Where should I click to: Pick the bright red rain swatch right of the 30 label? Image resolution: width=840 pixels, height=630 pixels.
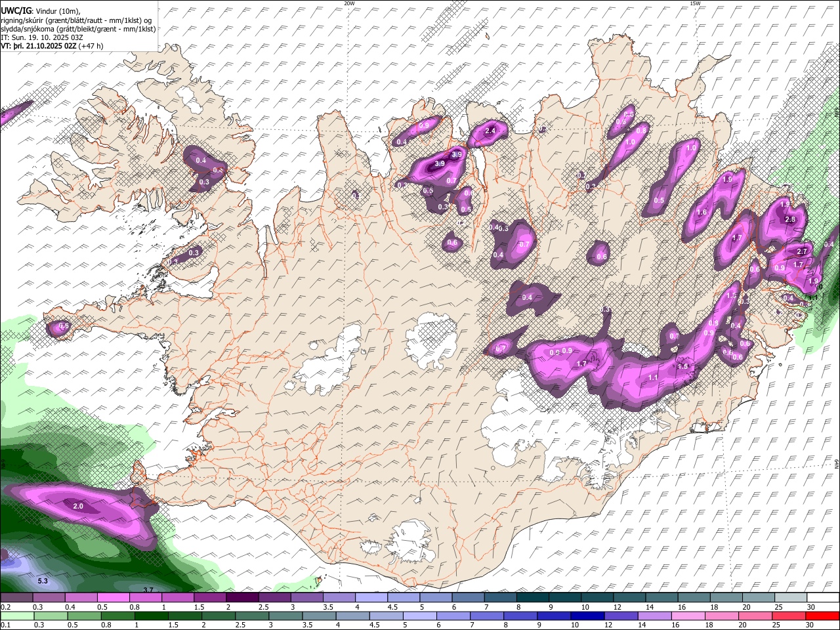(x=823, y=616)
